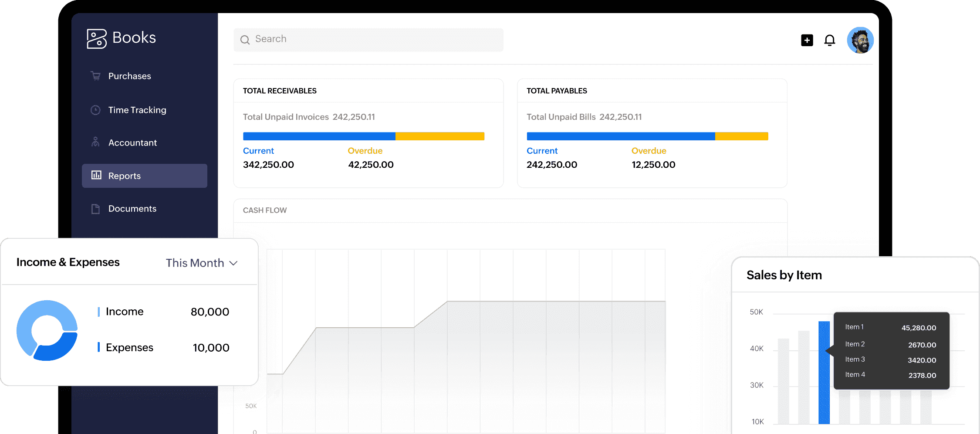Screen dimensions: 980x434
Task: Select the Time Tracking menu item
Action: 137,110
